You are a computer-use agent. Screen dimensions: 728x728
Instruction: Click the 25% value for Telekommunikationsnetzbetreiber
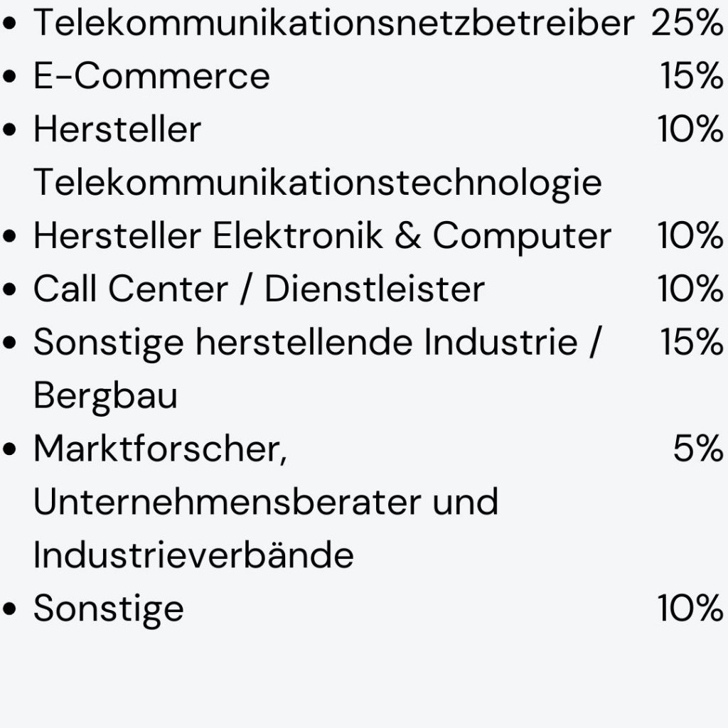tap(687, 23)
